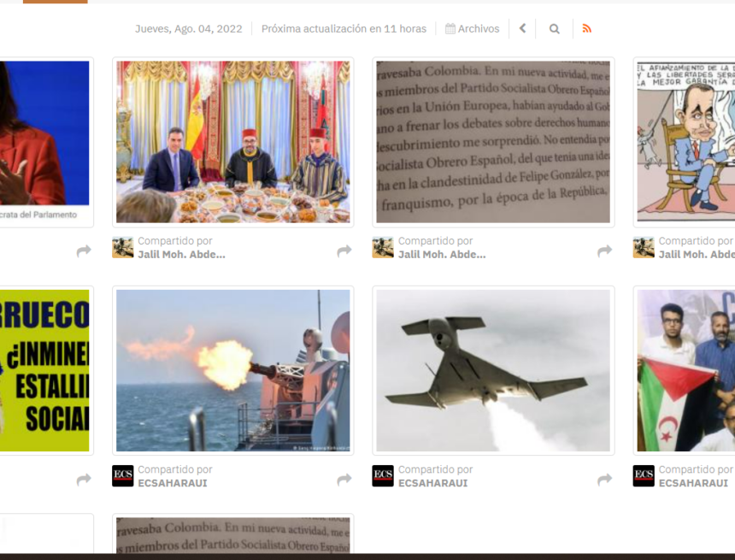Share the book text excerpt post
The image size is (735, 560).
[604, 251]
